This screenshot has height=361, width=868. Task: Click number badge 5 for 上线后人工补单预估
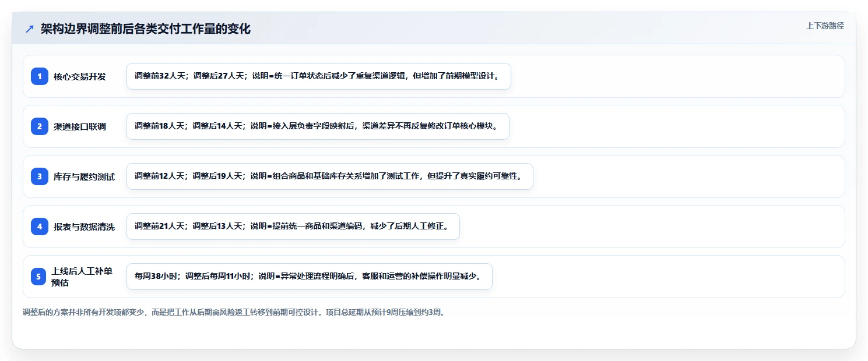click(x=38, y=276)
